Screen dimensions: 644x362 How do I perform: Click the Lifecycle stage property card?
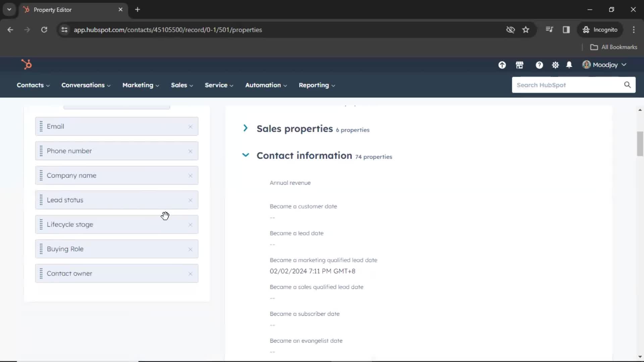pyautogui.click(x=117, y=224)
